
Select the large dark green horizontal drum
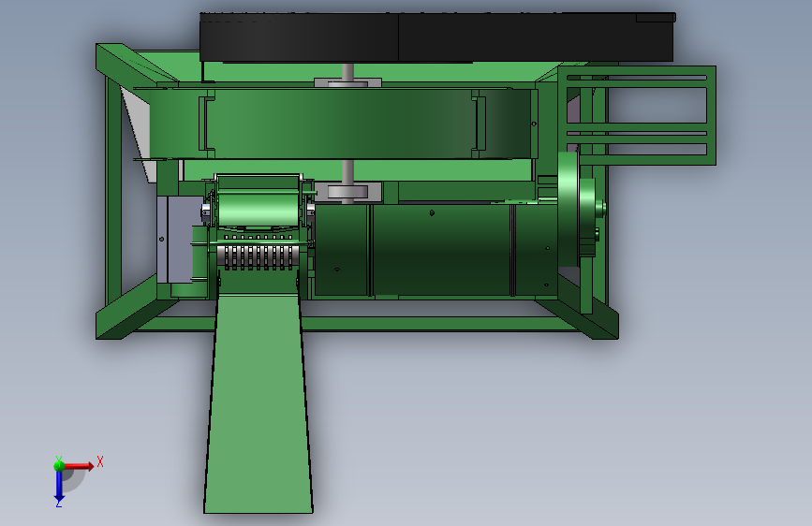point(436,251)
